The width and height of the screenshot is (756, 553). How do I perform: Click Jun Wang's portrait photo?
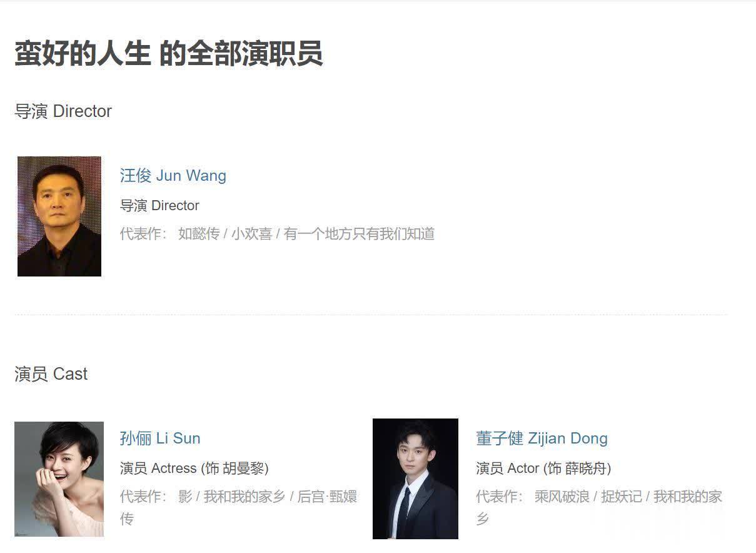point(59,216)
